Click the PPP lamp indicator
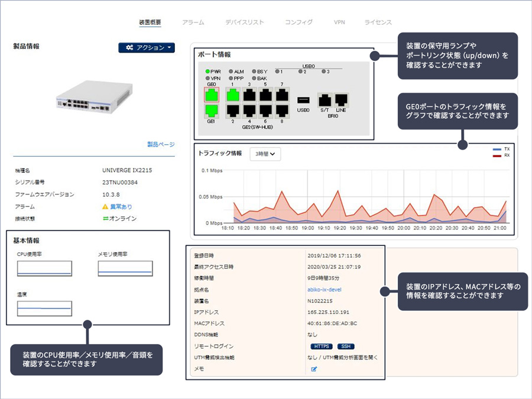The width and height of the screenshot is (532, 399). 231,79
